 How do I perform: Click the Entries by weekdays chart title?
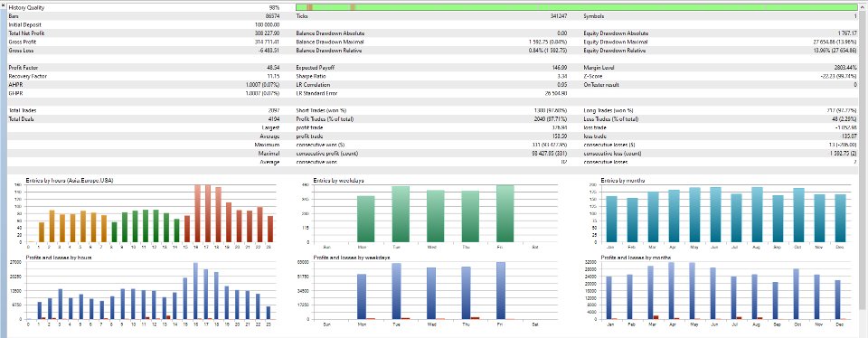pyautogui.click(x=338, y=181)
